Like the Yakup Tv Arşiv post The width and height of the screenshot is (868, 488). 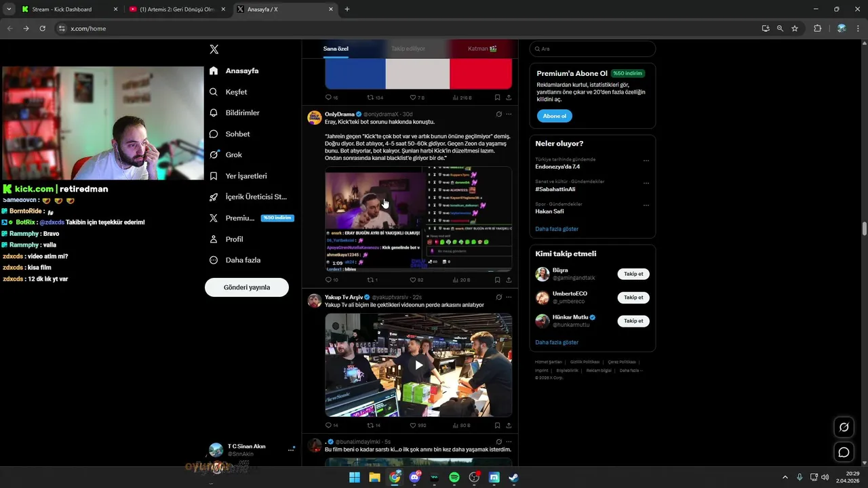pos(418,426)
